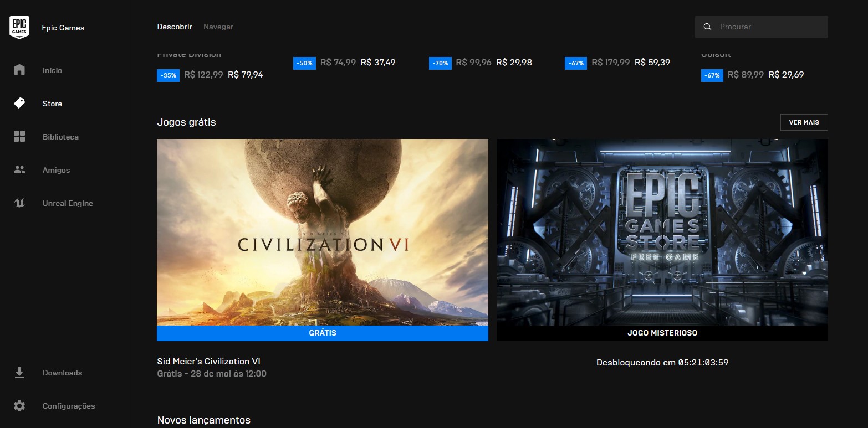
Task: Open Configurações in the sidebar
Action: coord(69,406)
